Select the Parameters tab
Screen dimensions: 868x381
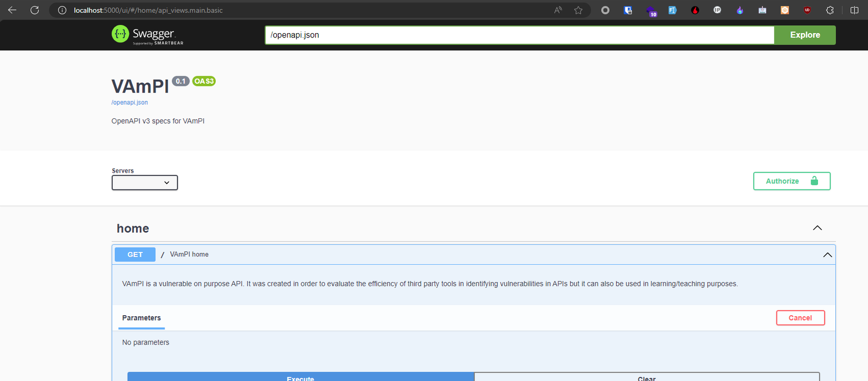coord(142,318)
